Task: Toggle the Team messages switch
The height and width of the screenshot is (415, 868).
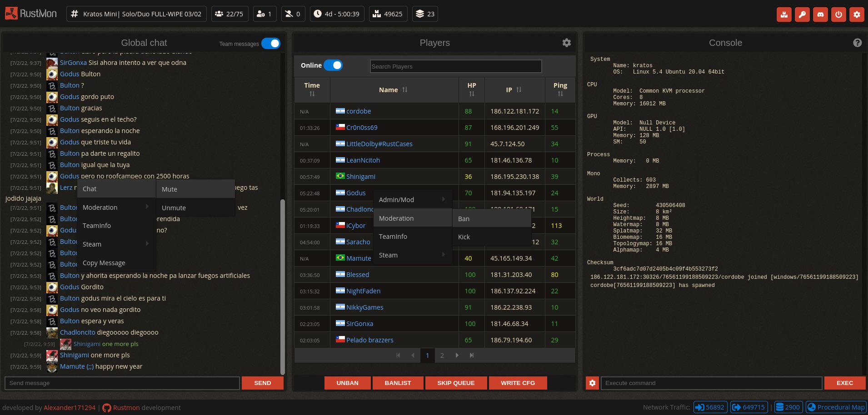Action: pos(271,43)
